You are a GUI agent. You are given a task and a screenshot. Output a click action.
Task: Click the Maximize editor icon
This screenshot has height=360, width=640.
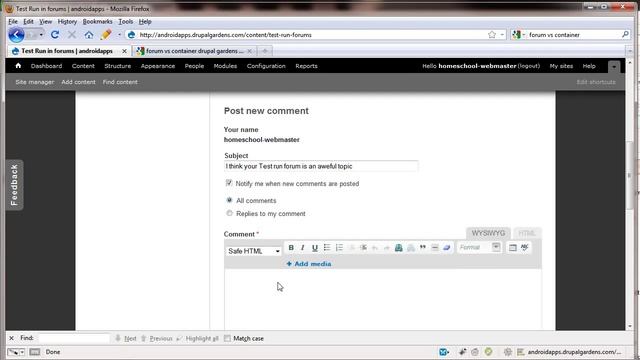pos(513,247)
